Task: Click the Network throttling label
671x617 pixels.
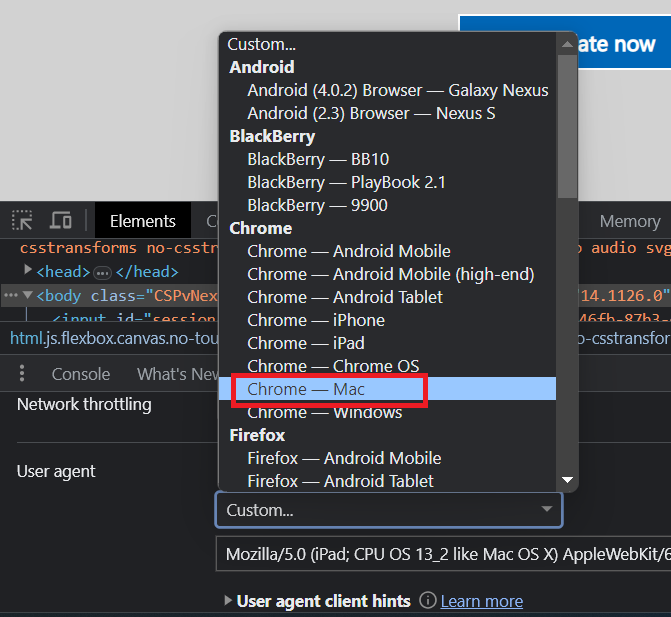Action: click(x=84, y=404)
